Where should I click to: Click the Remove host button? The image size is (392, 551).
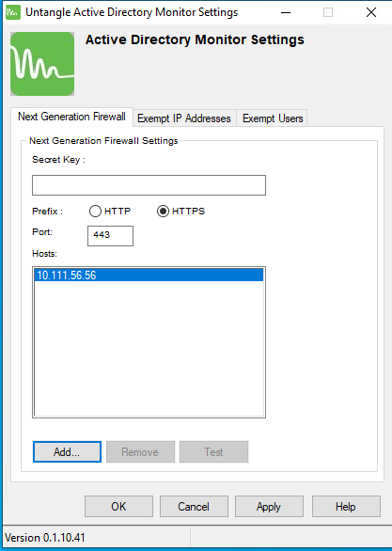[140, 452]
